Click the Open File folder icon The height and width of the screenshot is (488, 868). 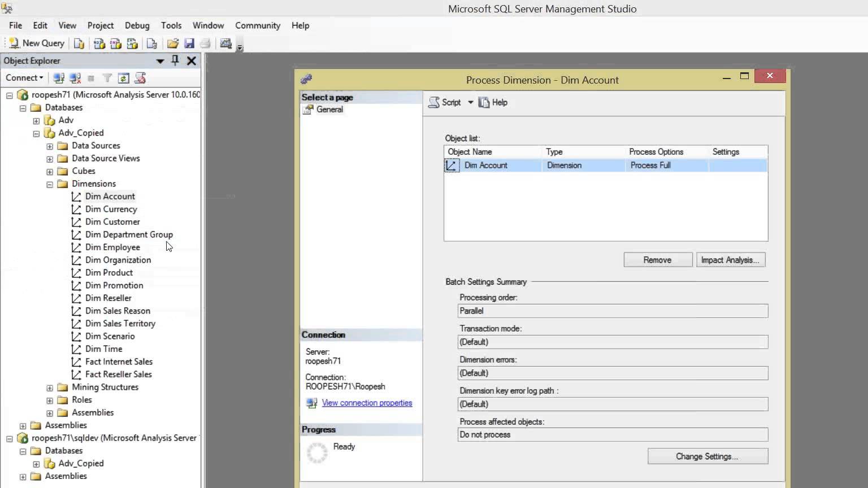(x=173, y=43)
